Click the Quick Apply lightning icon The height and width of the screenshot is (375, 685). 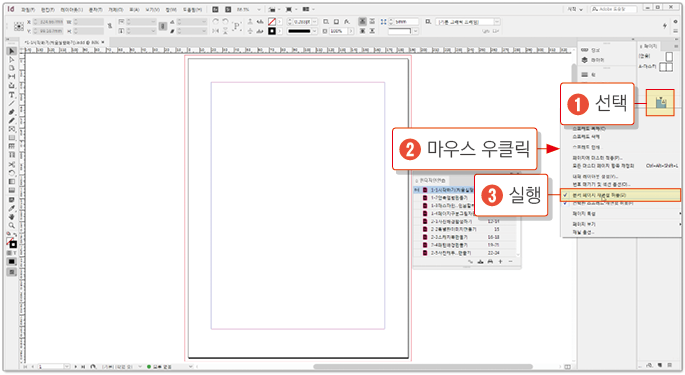click(x=665, y=26)
